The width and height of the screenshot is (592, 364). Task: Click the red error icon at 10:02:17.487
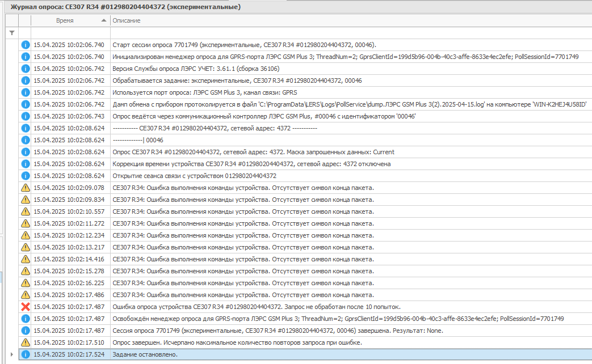pos(26,307)
